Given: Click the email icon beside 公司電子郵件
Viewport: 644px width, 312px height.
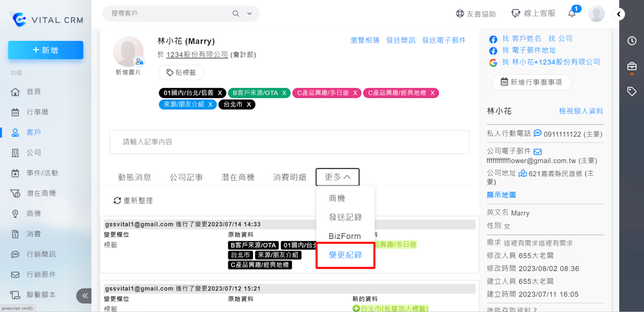Looking at the screenshot, I should [x=537, y=152].
